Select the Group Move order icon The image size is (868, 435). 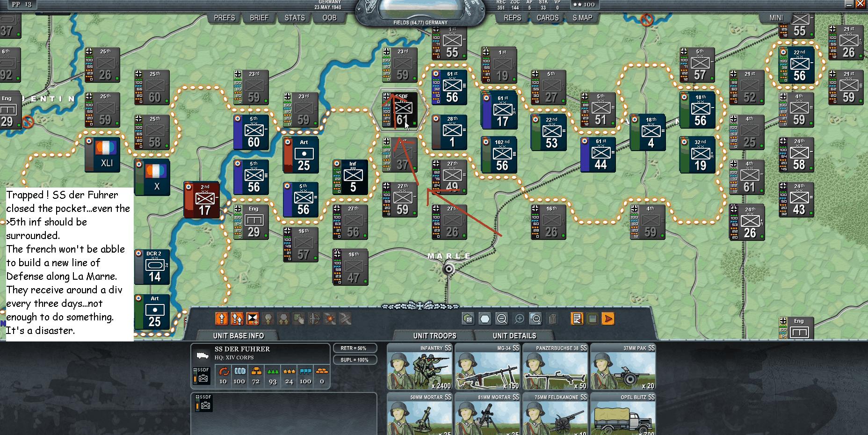tap(237, 319)
